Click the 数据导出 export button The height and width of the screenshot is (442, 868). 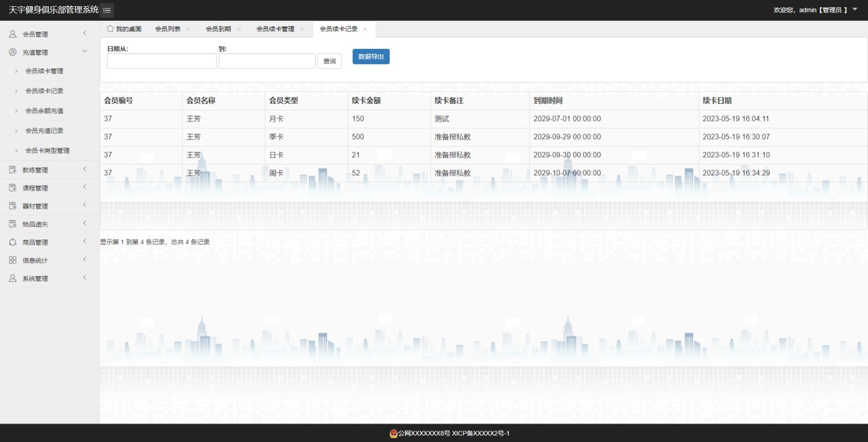(371, 57)
